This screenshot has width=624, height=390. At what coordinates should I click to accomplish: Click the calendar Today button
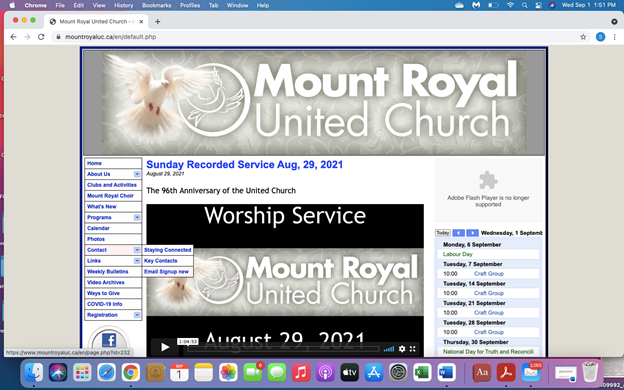coord(443,233)
